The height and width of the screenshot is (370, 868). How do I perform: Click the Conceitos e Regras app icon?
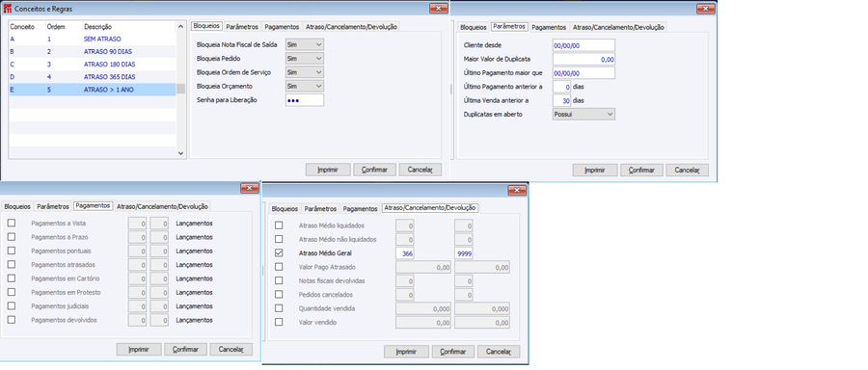(x=7, y=9)
